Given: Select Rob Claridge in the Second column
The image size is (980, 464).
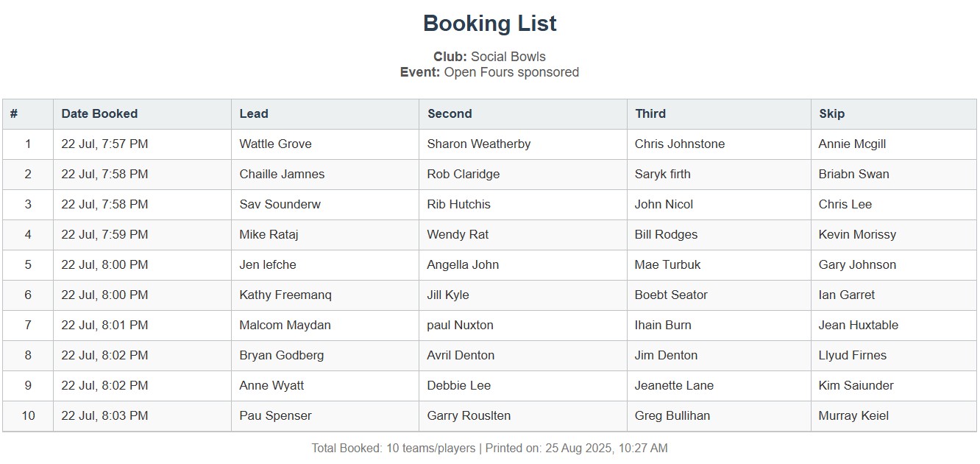Looking at the screenshot, I should tap(463, 175).
